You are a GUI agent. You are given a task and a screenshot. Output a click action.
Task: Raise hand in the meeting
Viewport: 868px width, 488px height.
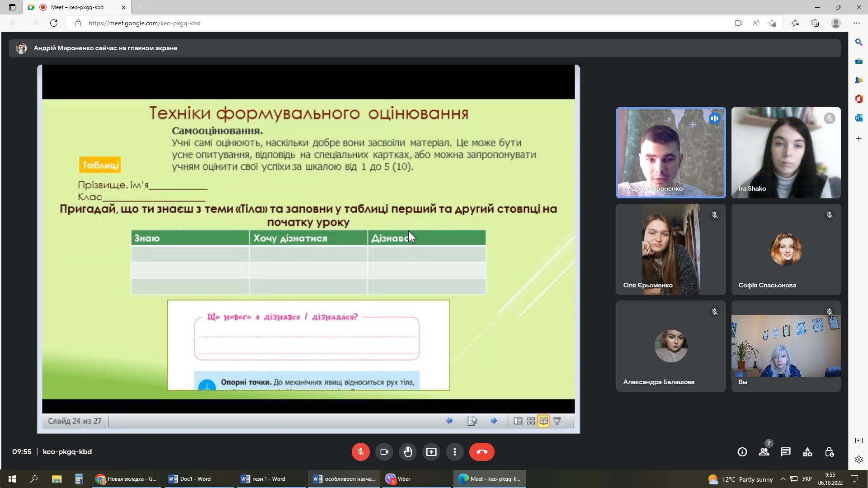(x=408, y=452)
